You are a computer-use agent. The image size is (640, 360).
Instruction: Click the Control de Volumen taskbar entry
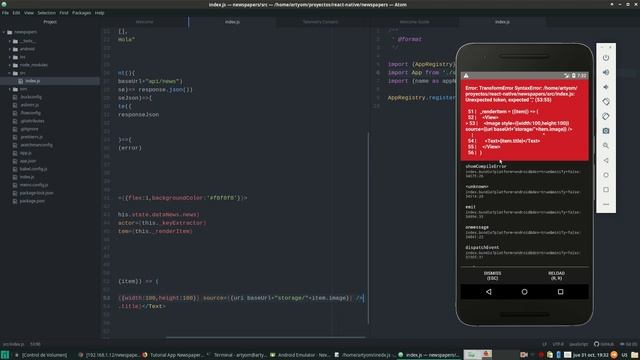41,355
